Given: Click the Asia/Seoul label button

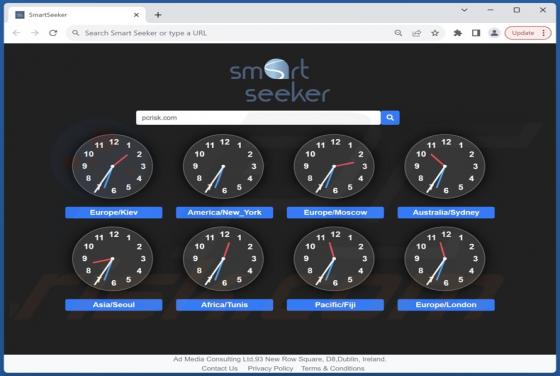Looking at the screenshot, I should [114, 305].
